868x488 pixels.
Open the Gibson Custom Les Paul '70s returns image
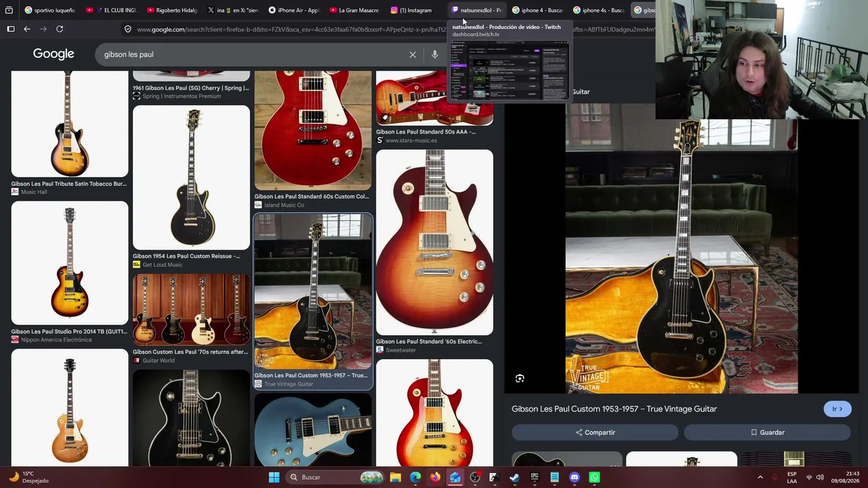[191, 310]
